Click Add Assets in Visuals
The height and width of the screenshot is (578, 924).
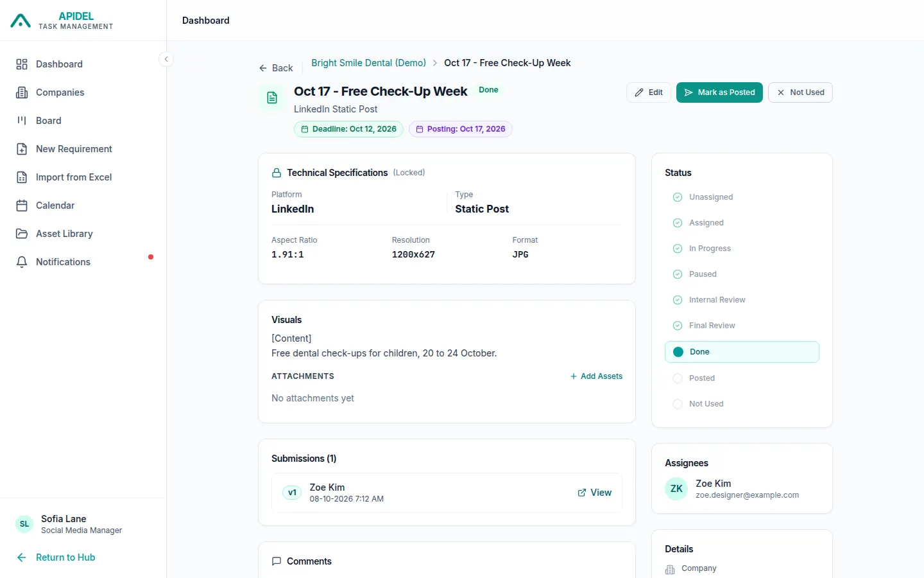(x=596, y=376)
